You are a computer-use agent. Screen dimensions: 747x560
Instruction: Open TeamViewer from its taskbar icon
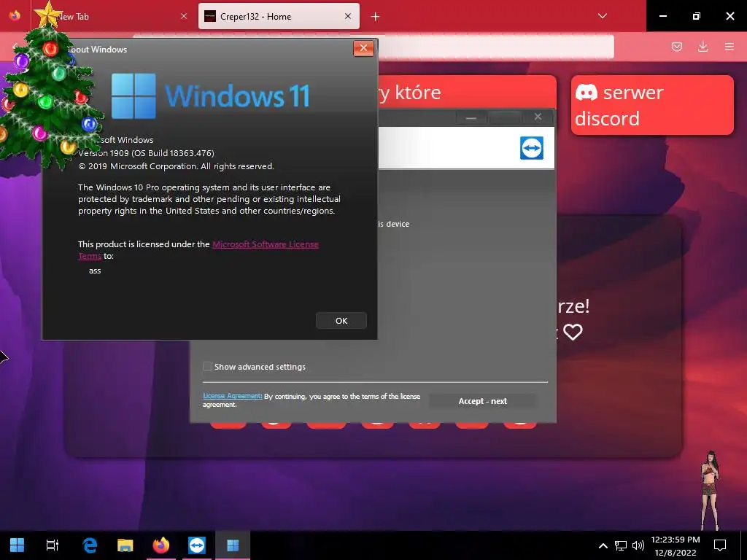tap(197, 545)
